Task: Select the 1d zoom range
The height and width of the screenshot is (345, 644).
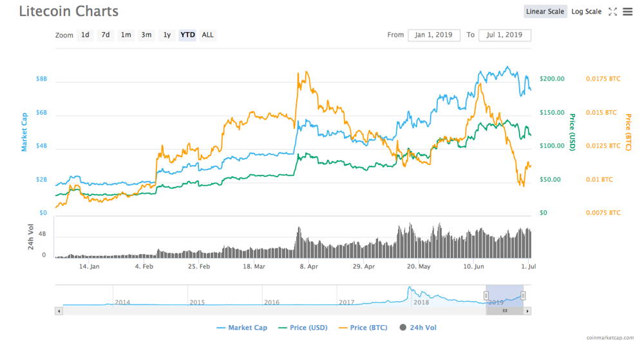Action: pos(85,35)
